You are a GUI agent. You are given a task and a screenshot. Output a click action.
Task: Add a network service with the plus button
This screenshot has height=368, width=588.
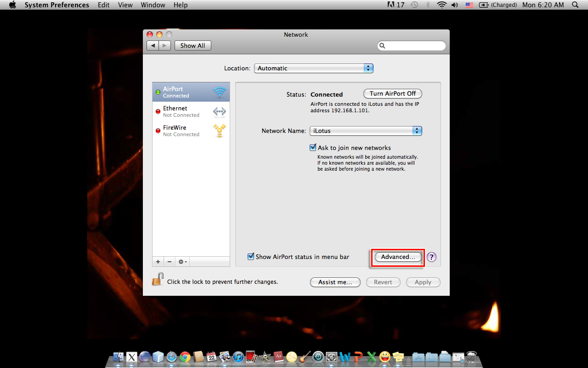(158, 262)
